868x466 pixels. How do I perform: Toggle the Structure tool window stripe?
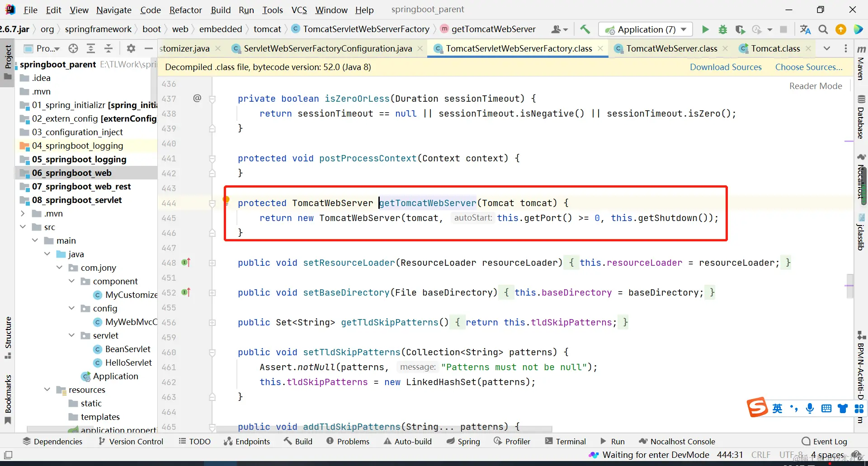8,337
